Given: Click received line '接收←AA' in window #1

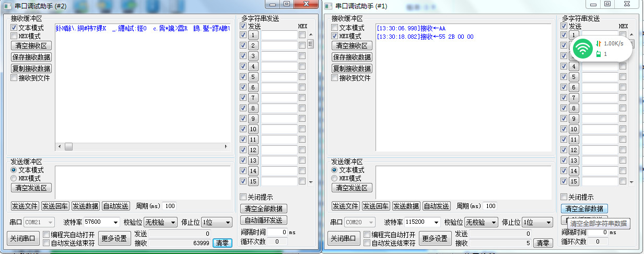Looking at the screenshot, I should (412, 28).
